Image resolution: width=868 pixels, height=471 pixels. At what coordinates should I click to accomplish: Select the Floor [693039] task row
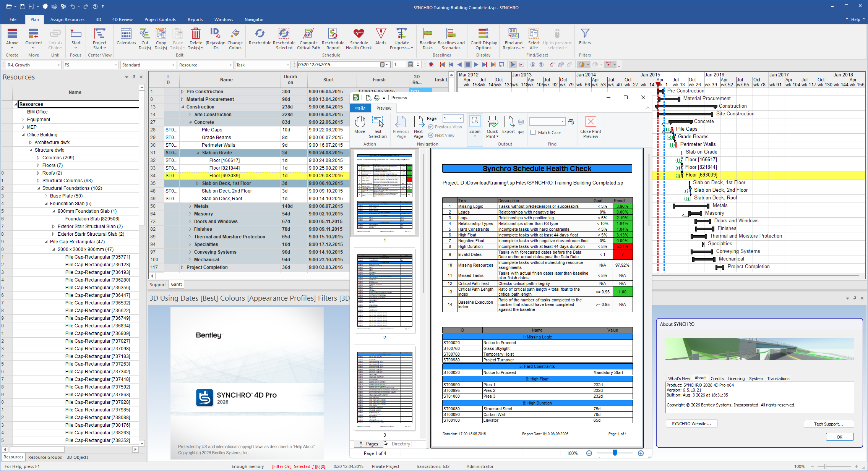(248, 176)
